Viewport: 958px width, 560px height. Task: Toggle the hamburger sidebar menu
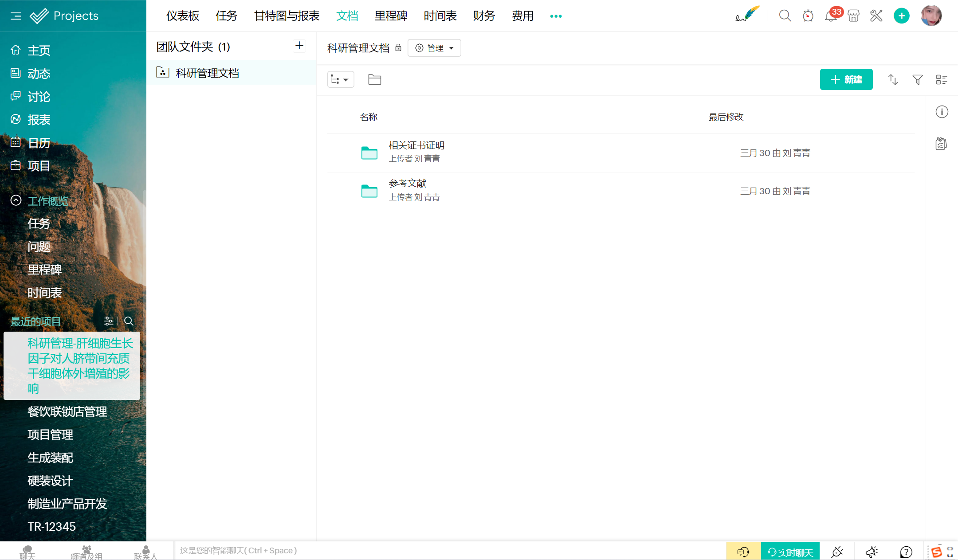tap(16, 16)
